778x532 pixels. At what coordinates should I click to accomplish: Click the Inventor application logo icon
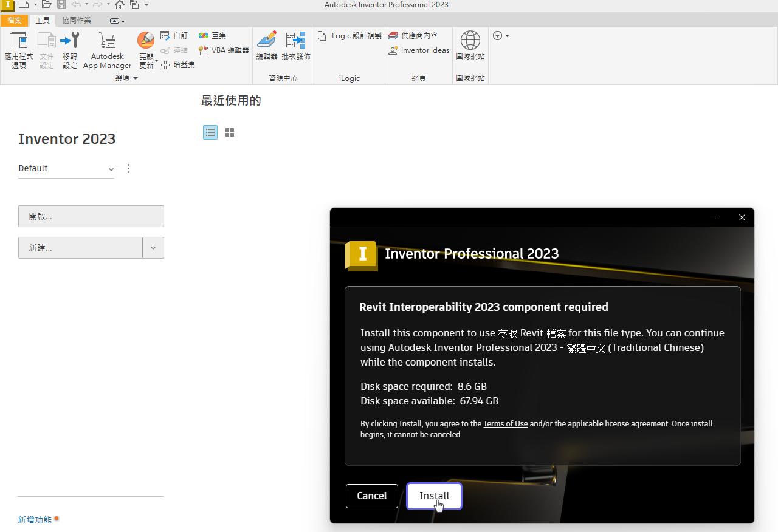[7, 5]
